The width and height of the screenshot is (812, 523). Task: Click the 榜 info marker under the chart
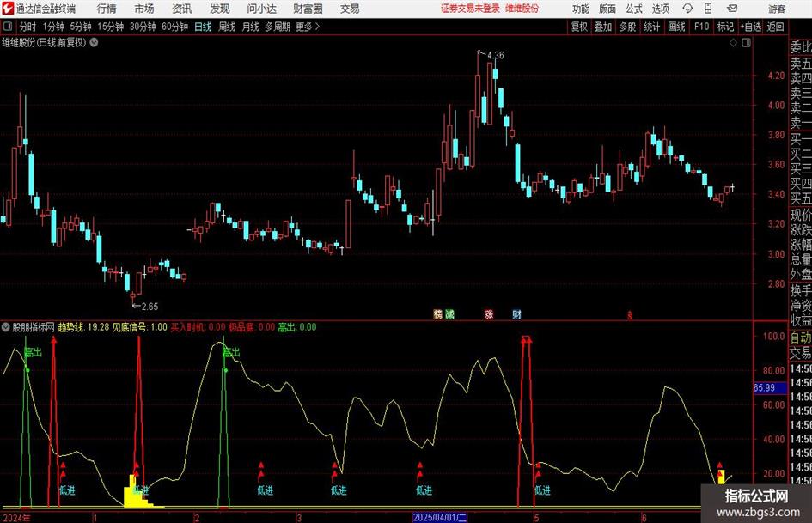point(438,313)
